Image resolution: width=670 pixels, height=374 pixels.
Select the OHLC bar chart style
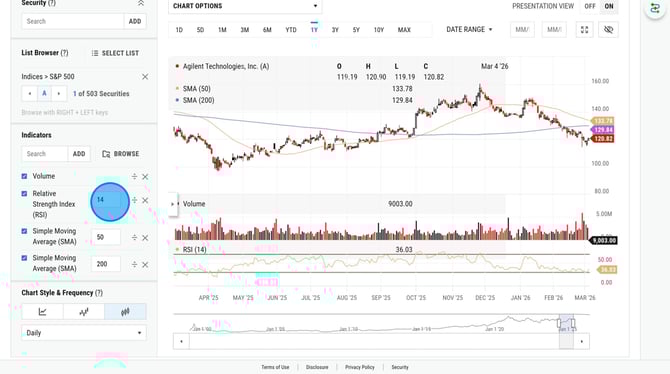click(84, 312)
